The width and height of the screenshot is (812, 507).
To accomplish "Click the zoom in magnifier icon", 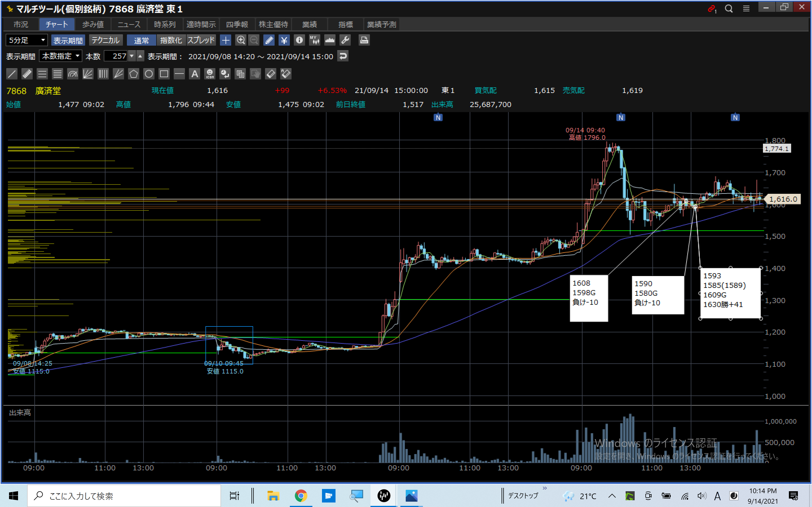I will 240,40.
